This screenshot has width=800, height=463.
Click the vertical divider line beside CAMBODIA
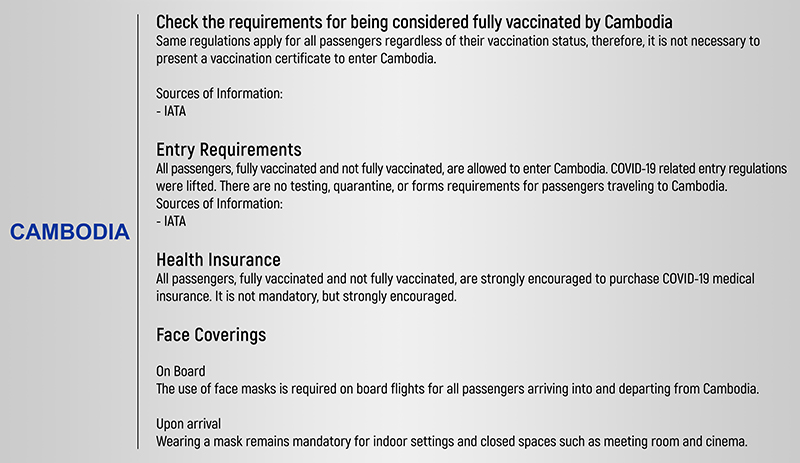click(137, 232)
